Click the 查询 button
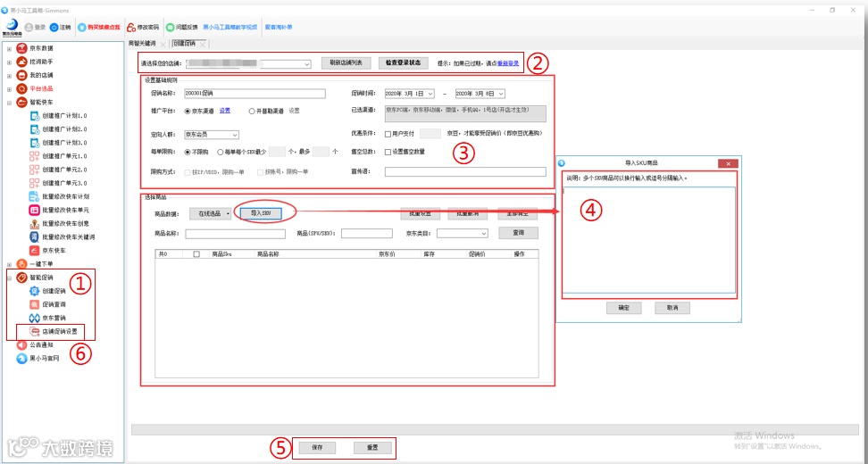Image resolution: width=868 pixels, height=464 pixels. (x=518, y=233)
